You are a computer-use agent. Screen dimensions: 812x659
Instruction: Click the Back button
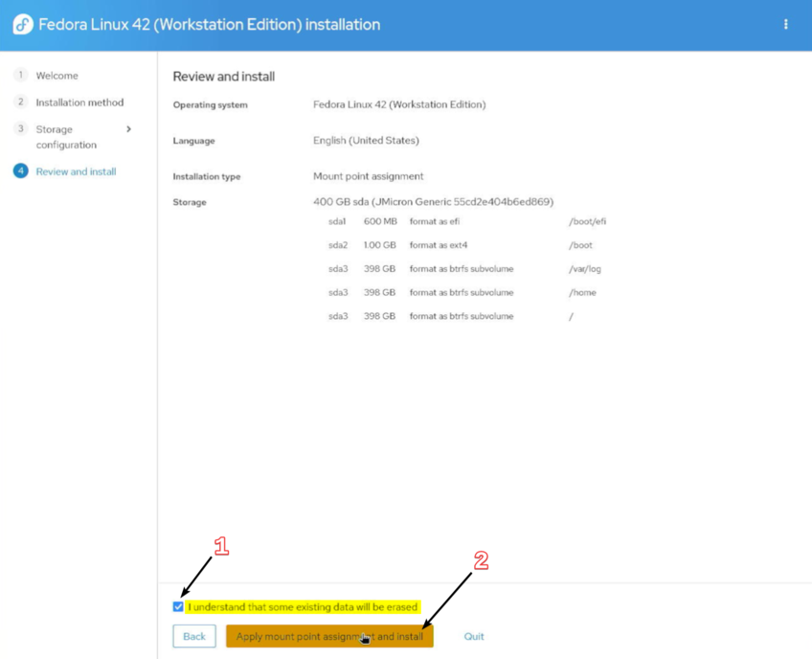tap(194, 636)
